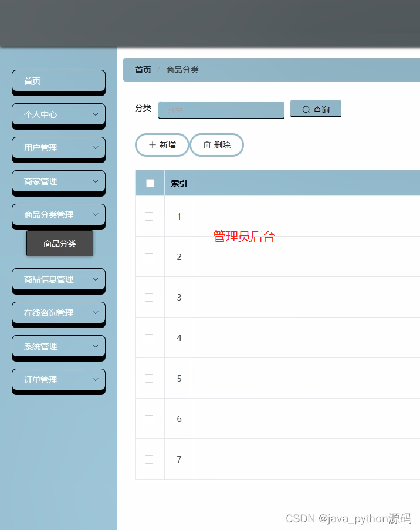
Task: Focus the 分类 search input field
Action: (x=221, y=110)
